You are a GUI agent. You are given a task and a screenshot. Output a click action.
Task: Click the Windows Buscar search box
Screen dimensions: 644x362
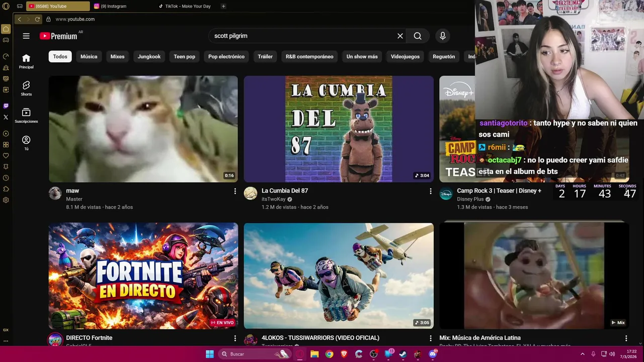click(x=256, y=354)
